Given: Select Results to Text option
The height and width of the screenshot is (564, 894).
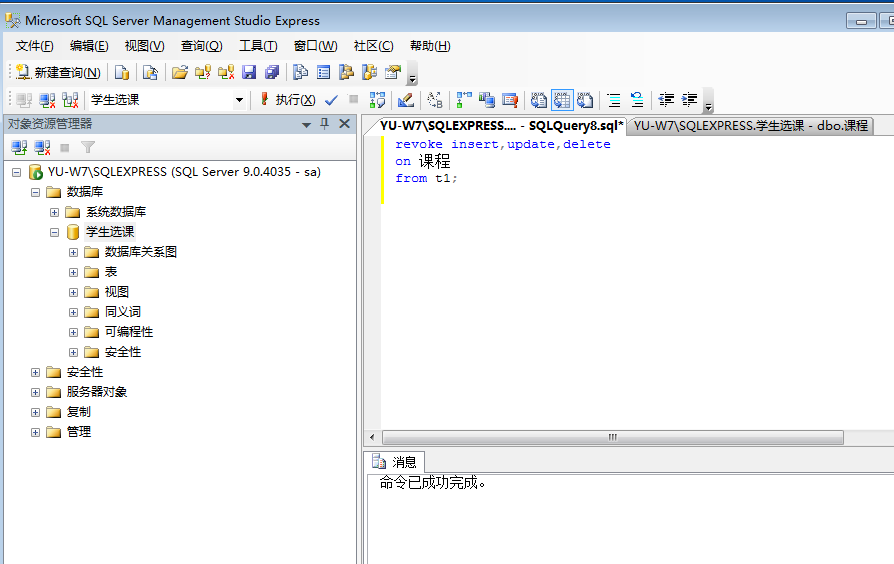Looking at the screenshot, I should click(539, 100).
